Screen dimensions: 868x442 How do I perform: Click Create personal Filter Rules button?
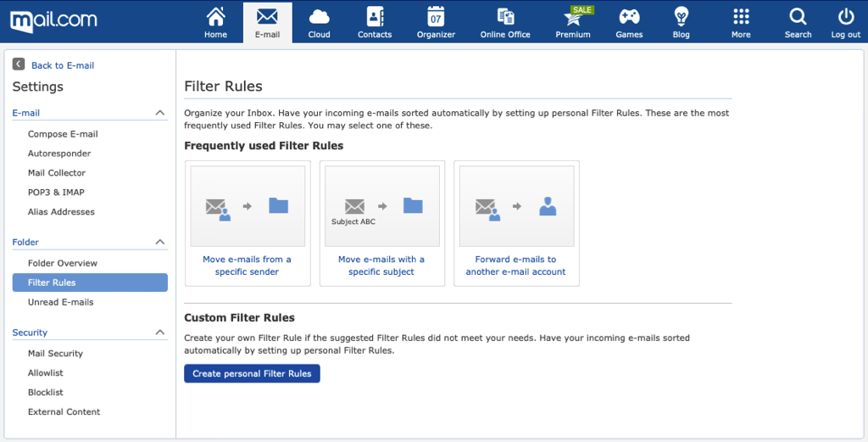tap(252, 373)
